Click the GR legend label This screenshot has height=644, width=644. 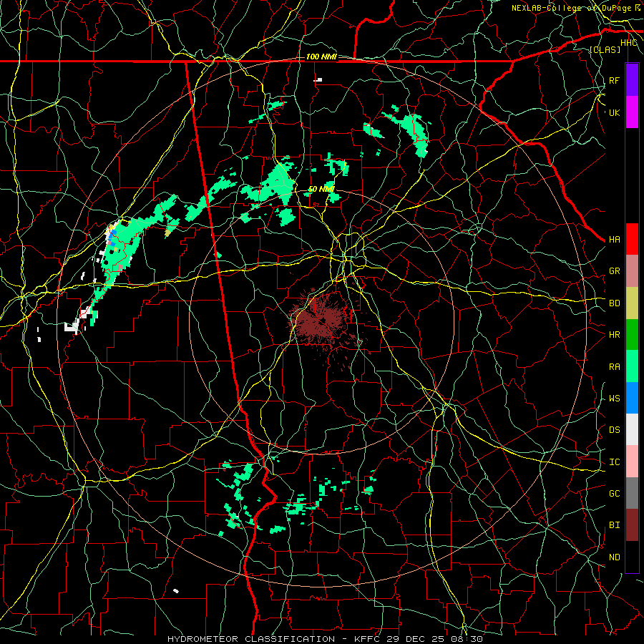pos(615,271)
